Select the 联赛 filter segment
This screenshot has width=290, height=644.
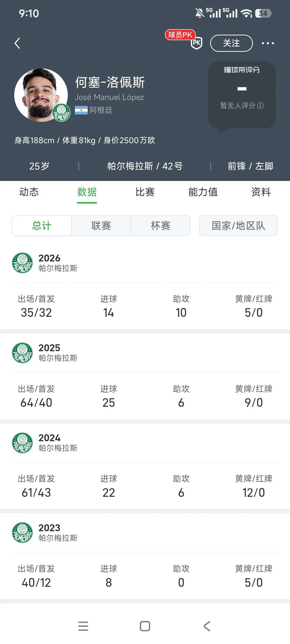101,226
